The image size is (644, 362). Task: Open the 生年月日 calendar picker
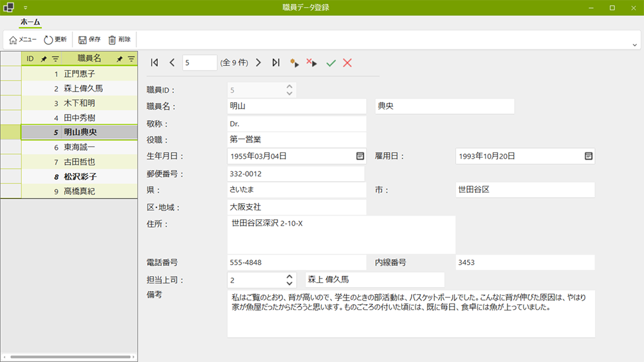click(x=360, y=156)
